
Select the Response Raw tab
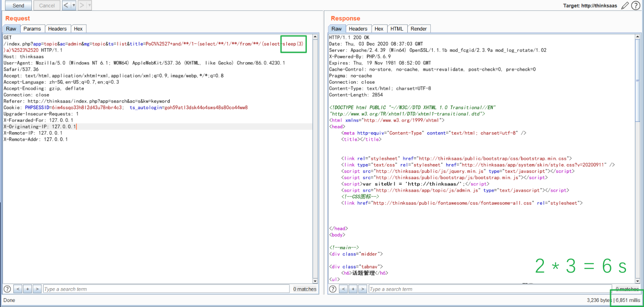click(337, 29)
